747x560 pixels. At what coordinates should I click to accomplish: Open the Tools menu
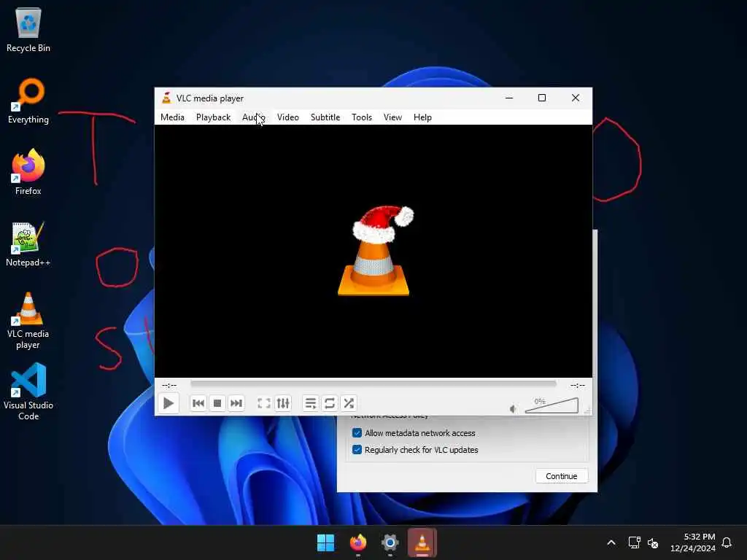[362, 117]
